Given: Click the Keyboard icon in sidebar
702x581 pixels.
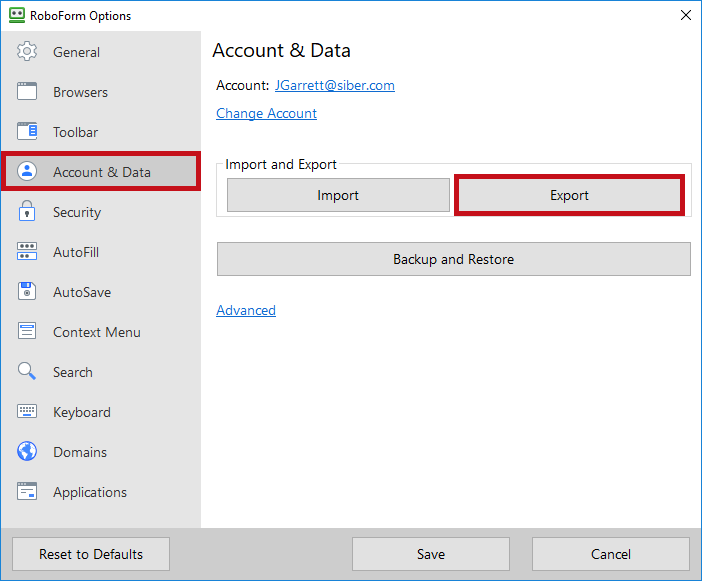Looking at the screenshot, I should pos(27,412).
